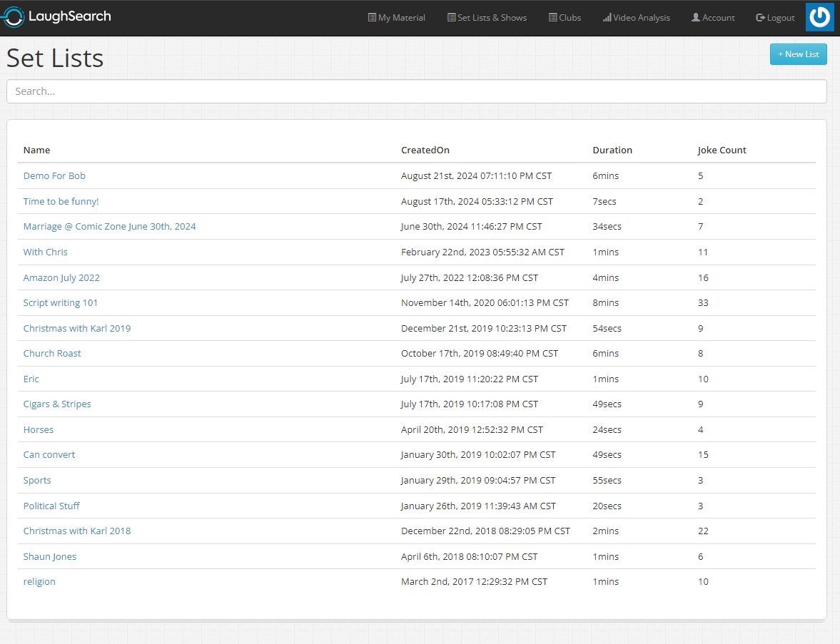Select the Script writing 101 list
The image size is (840, 644).
[61, 302]
